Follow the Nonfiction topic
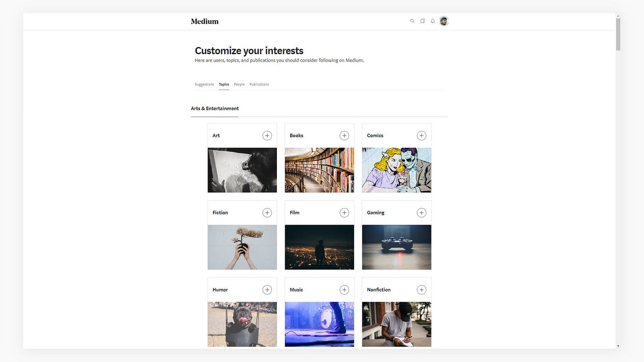Image resolution: width=644 pixels, height=362 pixels. [x=421, y=289]
